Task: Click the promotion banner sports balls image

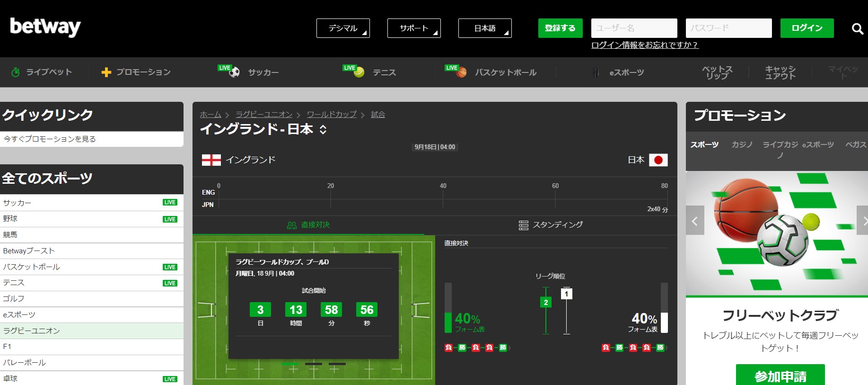Action: pyautogui.click(x=777, y=233)
